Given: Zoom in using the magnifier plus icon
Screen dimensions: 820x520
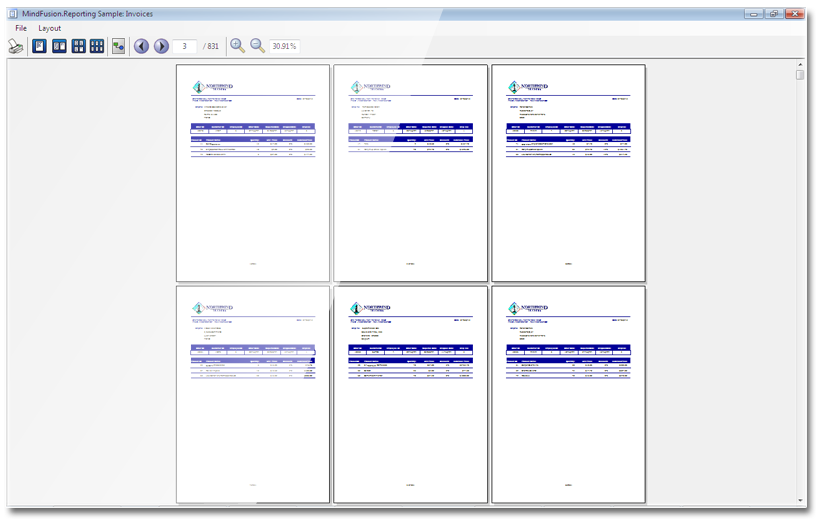Looking at the screenshot, I should coord(237,46).
